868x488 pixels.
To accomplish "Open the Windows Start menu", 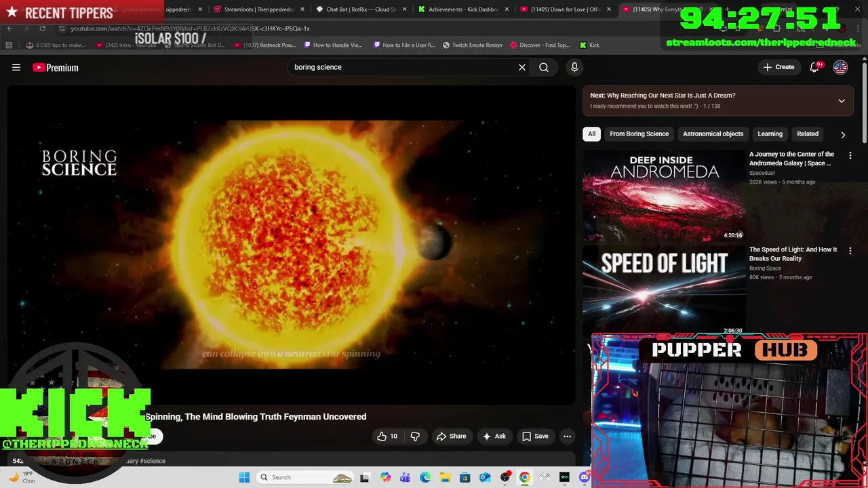I will 244,477.
